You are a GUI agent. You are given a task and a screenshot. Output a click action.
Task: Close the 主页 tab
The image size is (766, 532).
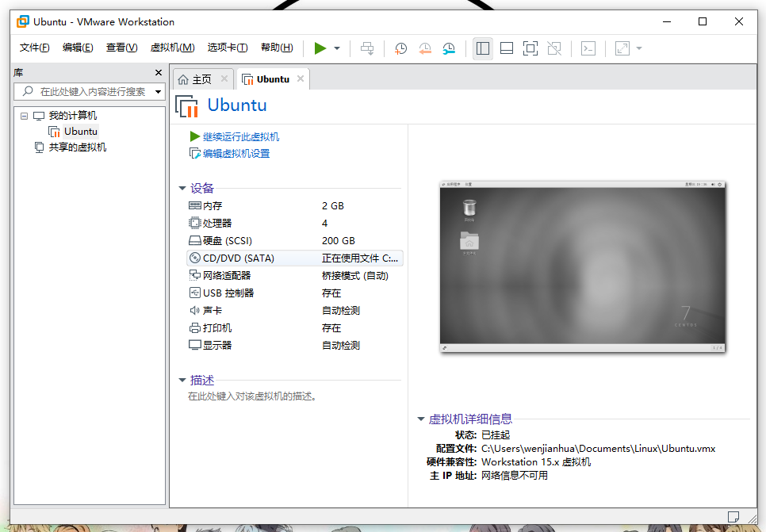point(224,78)
